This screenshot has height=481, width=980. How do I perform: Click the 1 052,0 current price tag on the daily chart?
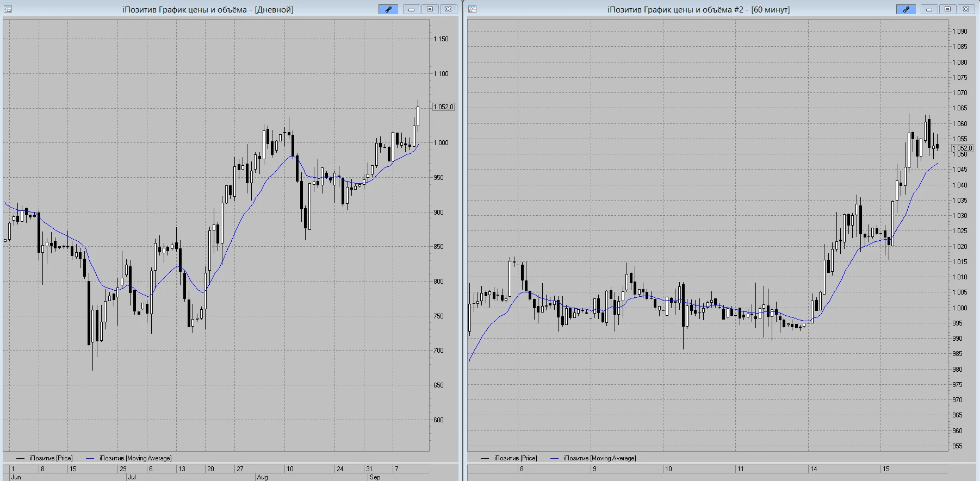point(444,107)
